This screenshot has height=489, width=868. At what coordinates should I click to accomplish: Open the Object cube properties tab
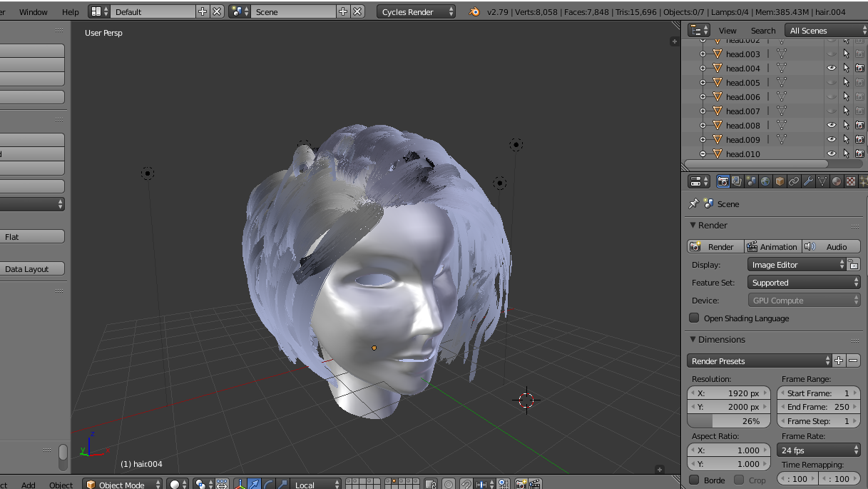tap(780, 182)
